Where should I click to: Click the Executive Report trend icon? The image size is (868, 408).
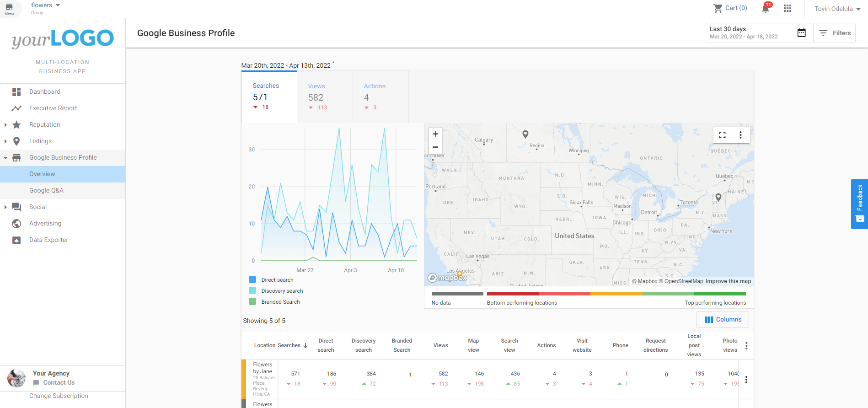point(16,108)
